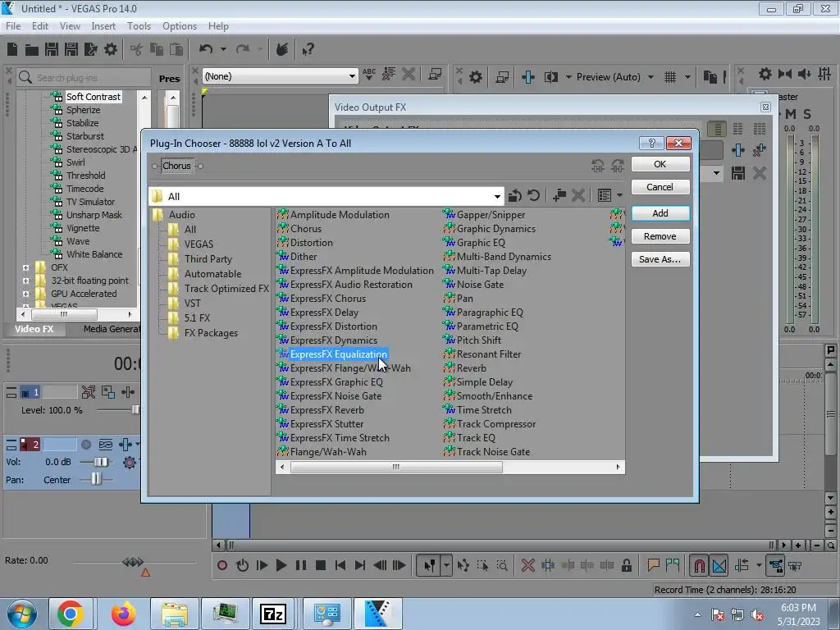Open the edit tool dropdown arrow in transport
Viewport: 840px width, 630px height.
[446, 565]
